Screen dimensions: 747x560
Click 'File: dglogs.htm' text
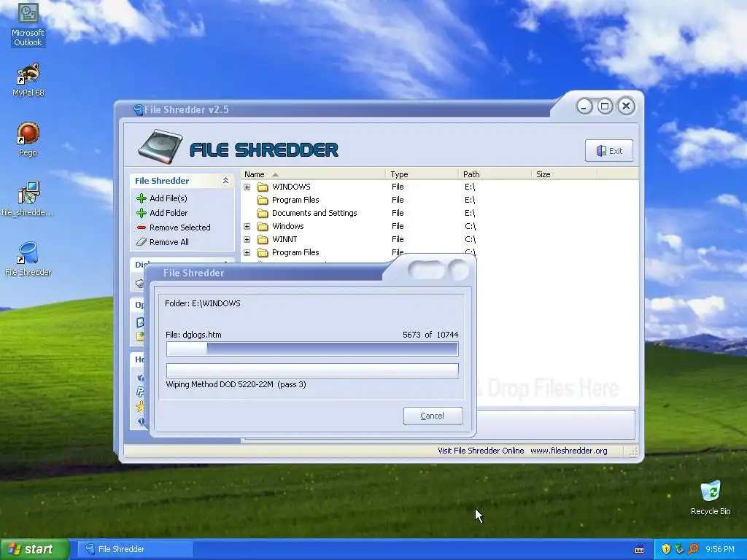click(x=193, y=335)
